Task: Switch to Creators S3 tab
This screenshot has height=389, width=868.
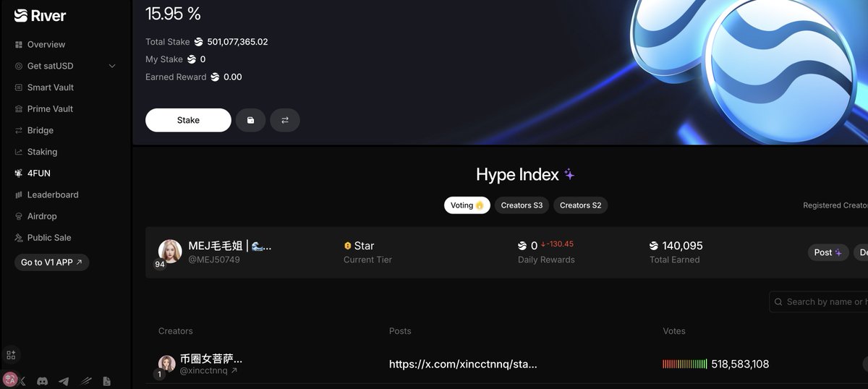Action: (522, 205)
